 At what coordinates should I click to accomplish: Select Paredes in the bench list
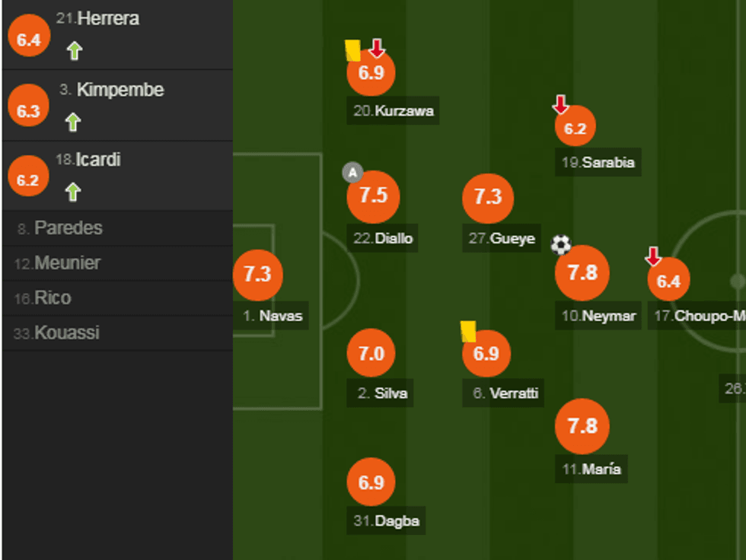[x=69, y=228]
